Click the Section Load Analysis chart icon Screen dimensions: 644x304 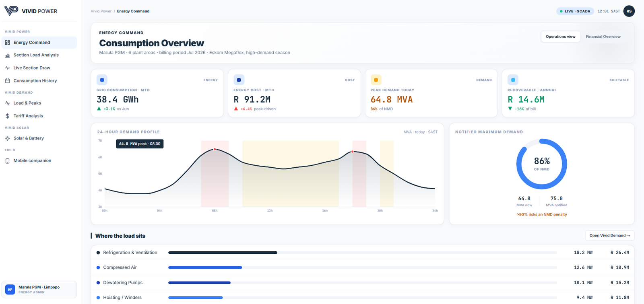tap(7, 55)
